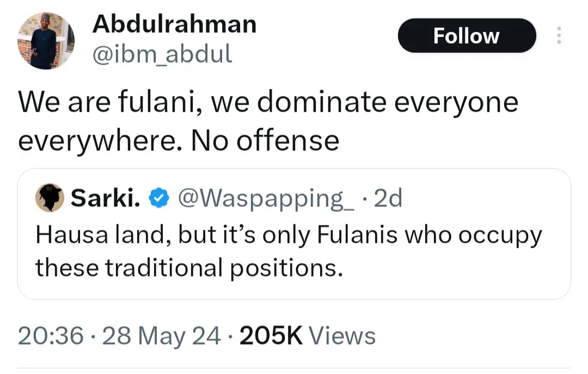Open the @ibm_abdul handle
Viewport: 588px width, 374px height.
tap(162, 53)
